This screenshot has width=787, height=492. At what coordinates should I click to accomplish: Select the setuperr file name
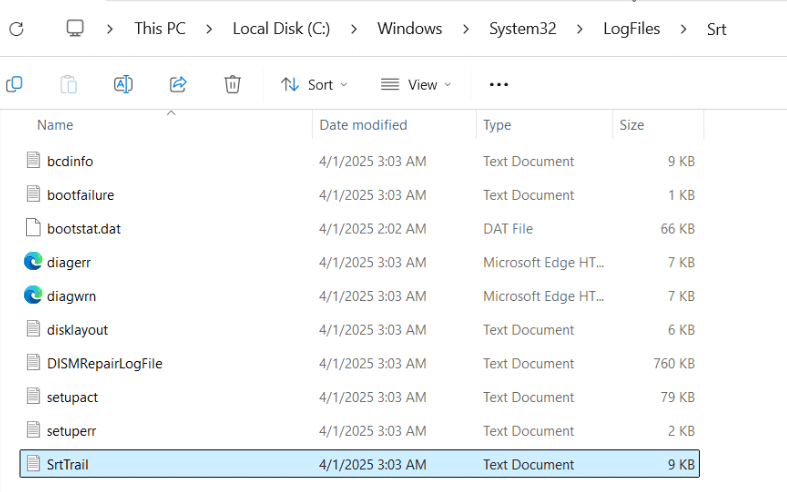(71, 431)
